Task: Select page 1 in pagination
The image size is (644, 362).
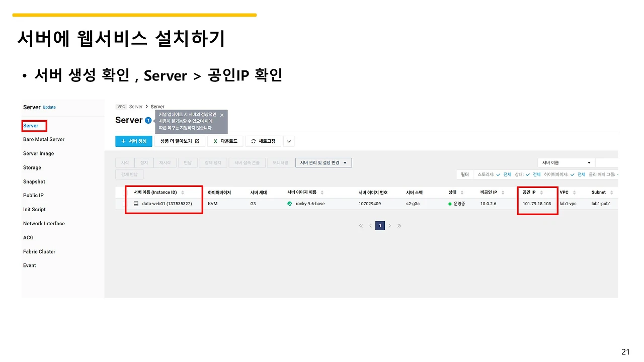Action: coord(380,226)
